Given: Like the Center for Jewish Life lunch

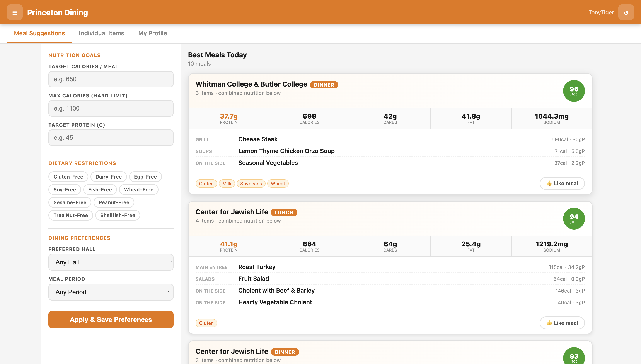Looking at the screenshot, I should point(562,323).
